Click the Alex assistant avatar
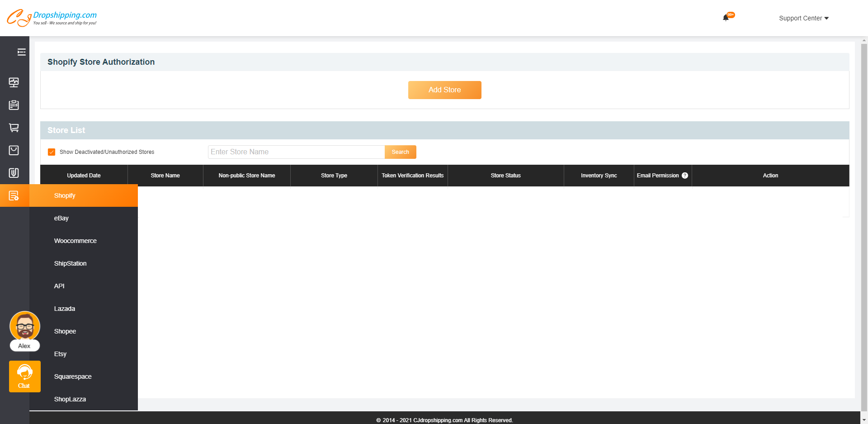This screenshot has height=424, width=868. click(x=25, y=327)
